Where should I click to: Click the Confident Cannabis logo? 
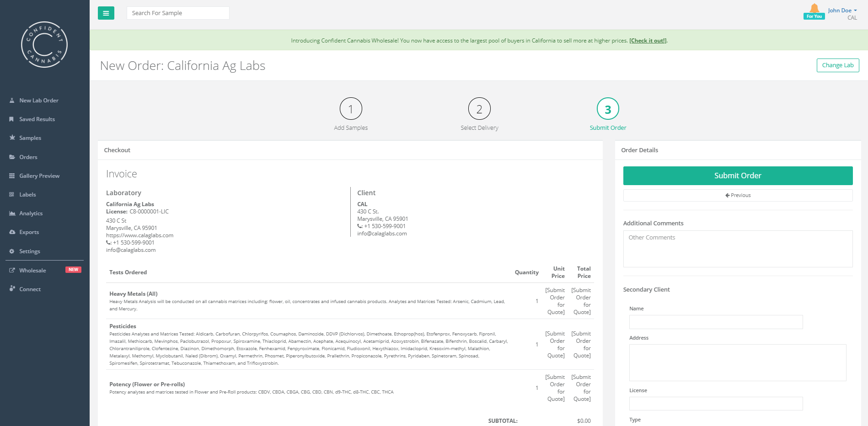tap(44, 45)
